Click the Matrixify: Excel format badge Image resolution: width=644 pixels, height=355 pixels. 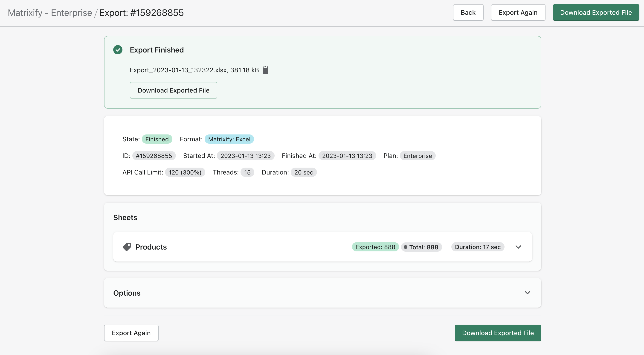coord(229,139)
